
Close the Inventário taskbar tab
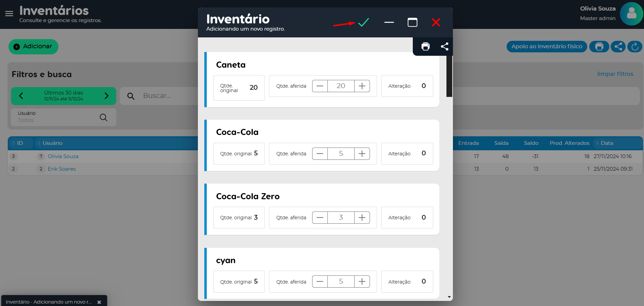(99, 302)
